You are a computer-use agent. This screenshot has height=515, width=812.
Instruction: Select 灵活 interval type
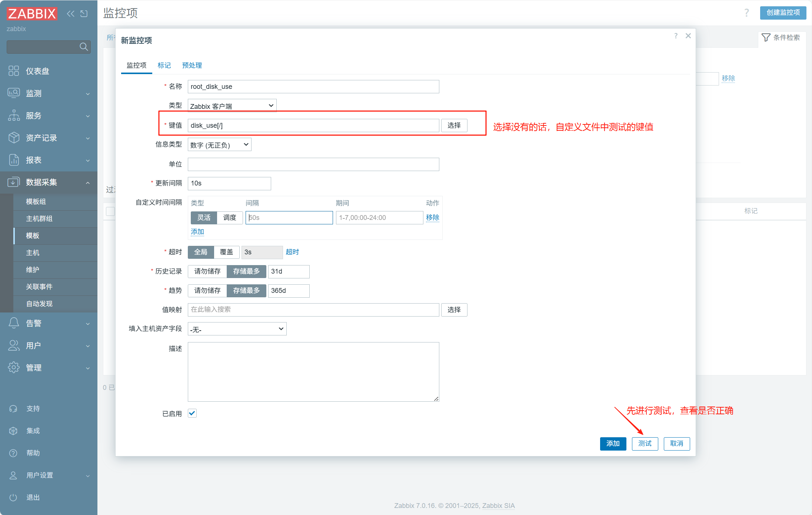point(204,218)
